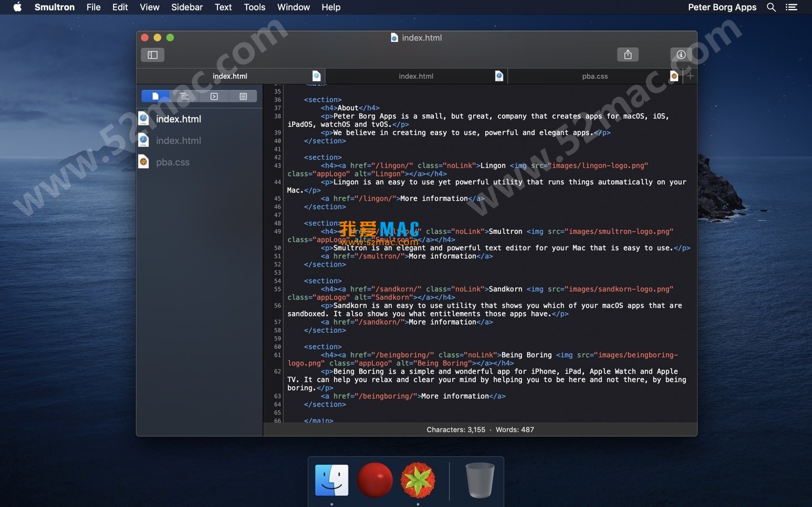Click the second index.html file icon in sidebar
This screenshot has width=812, height=507.
[x=143, y=140]
